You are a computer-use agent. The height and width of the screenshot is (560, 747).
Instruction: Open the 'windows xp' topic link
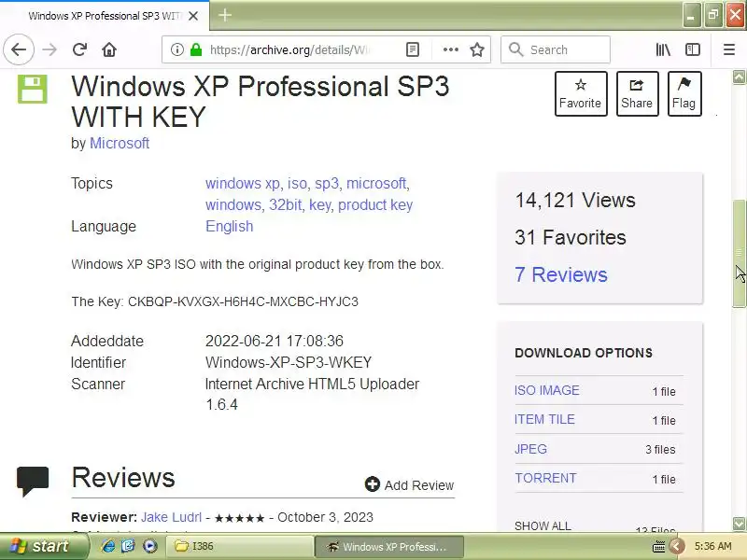tap(243, 184)
